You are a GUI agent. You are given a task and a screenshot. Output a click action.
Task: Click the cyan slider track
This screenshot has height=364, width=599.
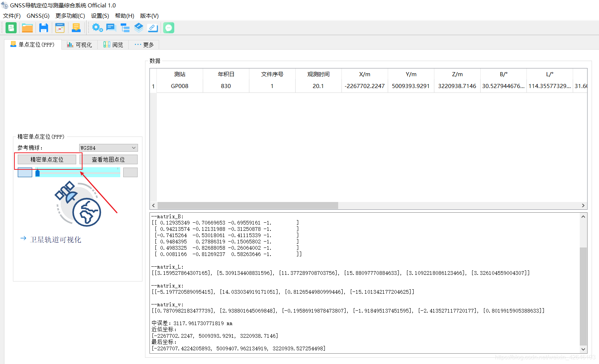[78, 172]
